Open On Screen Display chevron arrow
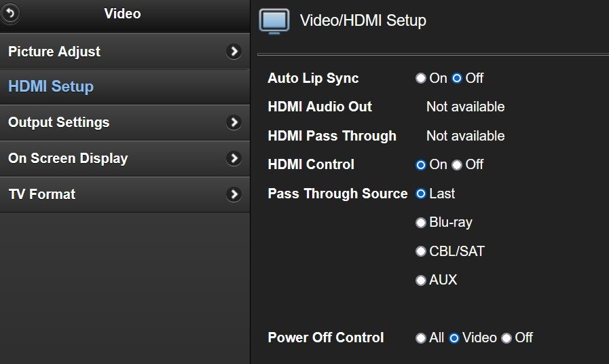This screenshot has width=609, height=364. pos(234,158)
